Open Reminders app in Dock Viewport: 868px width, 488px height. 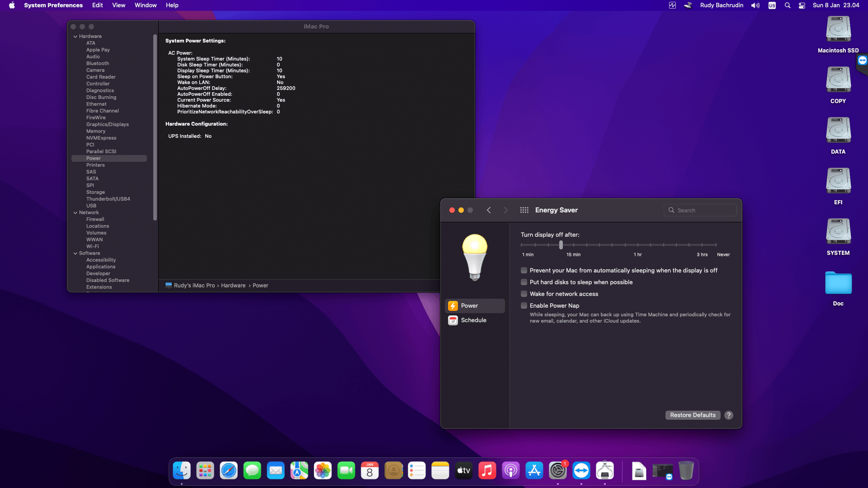(x=417, y=471)
